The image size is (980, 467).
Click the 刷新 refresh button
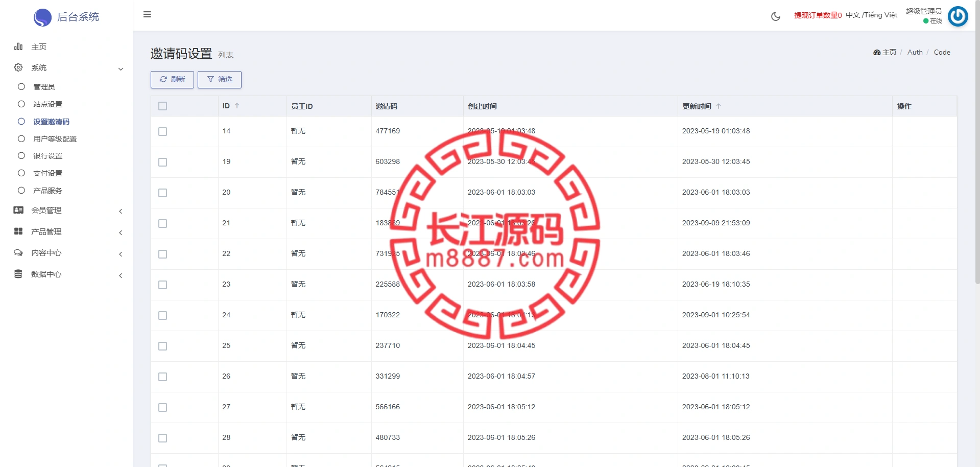tap(172, 80)
